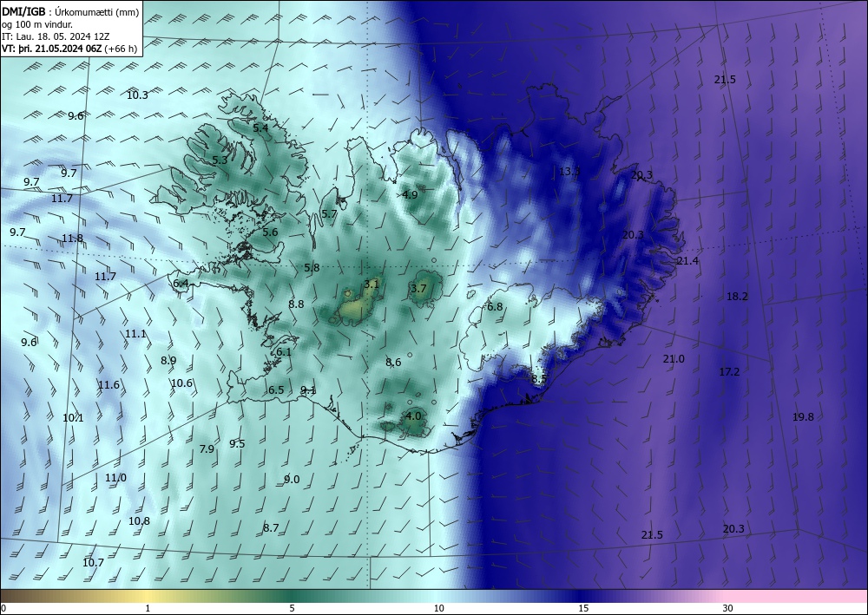
Task: Select the 3.1 value label
Action: [372, 285]
